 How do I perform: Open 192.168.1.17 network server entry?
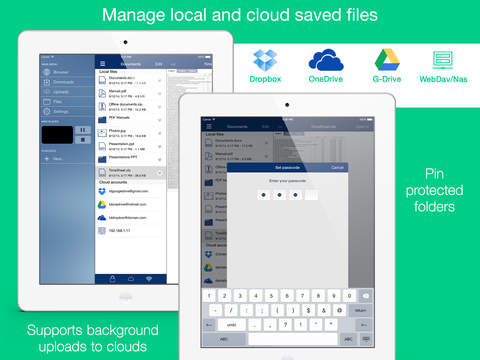[x=131, y=231]
